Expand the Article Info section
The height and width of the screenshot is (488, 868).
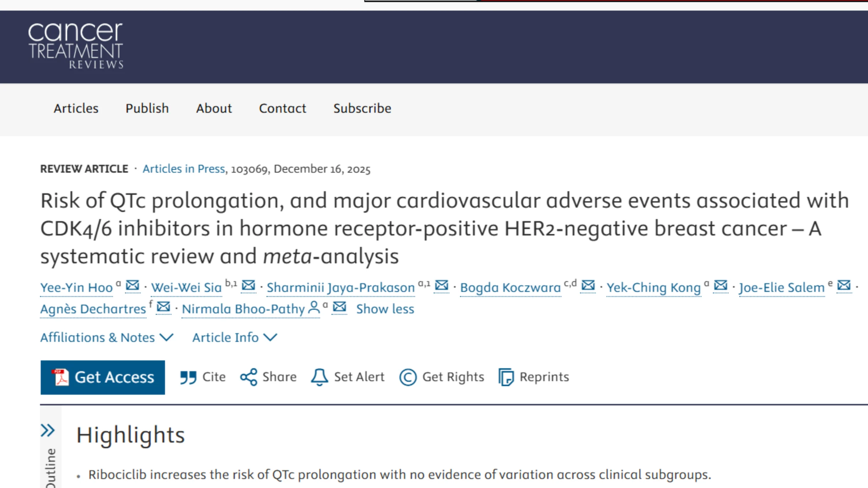(x=235, y=337)
